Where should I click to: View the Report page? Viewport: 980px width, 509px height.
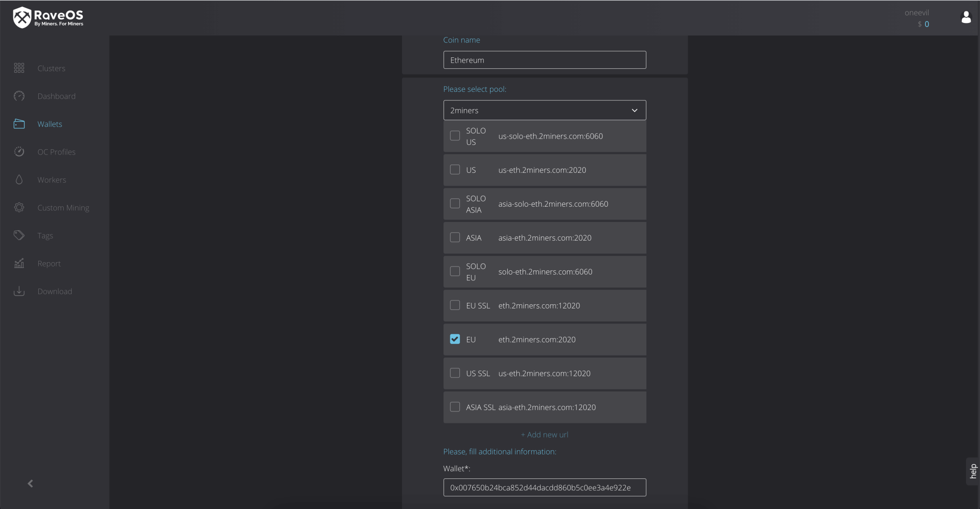coord(49,264)
